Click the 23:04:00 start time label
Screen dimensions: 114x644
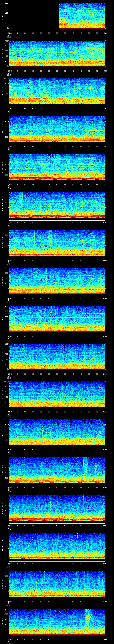pyautogui.click(x=9, y=33)
